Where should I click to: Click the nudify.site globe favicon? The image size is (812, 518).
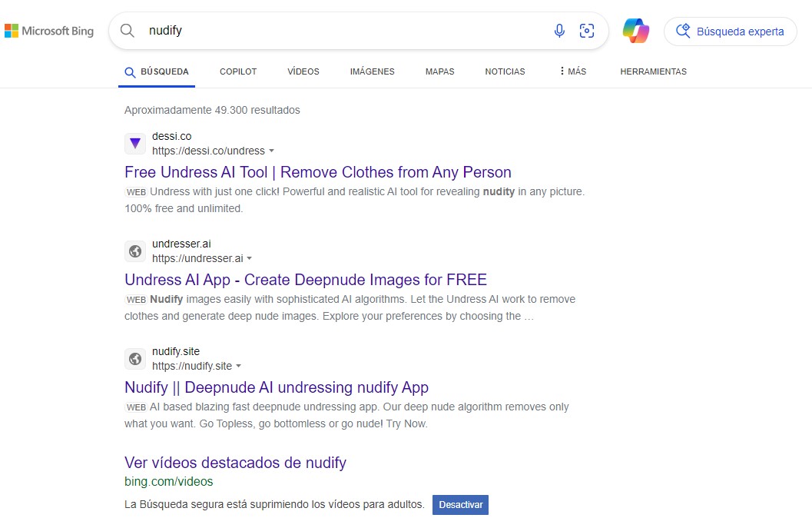pos(135,359)
